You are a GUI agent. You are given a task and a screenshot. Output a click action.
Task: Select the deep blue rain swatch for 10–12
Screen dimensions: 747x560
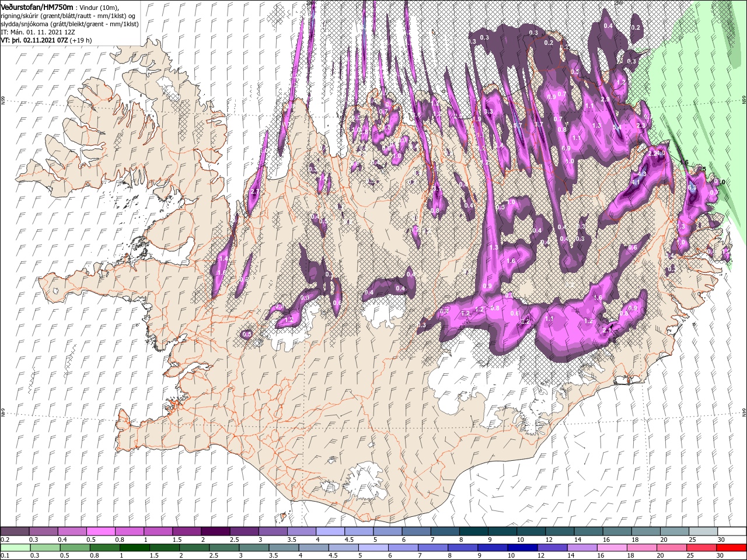[x=522, y=548]
